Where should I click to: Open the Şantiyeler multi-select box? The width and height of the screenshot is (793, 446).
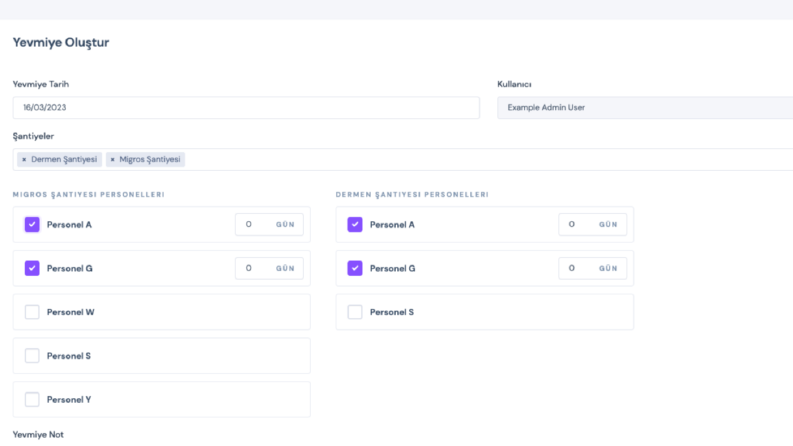coord(403,159)
